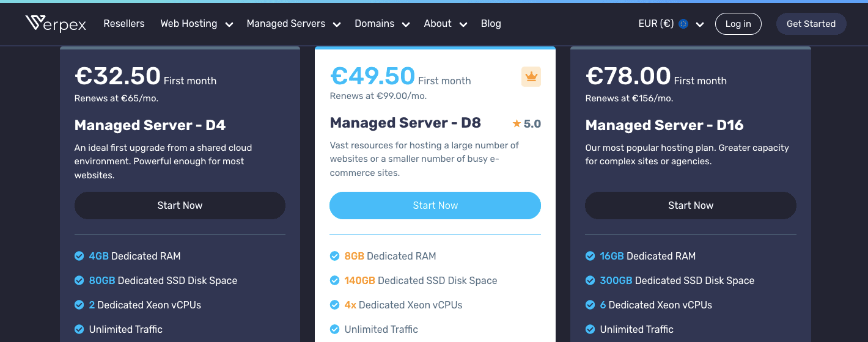Expand the Web Hosting menu chevron
Screen dimensions: 868x342
(x=229, y=24)
